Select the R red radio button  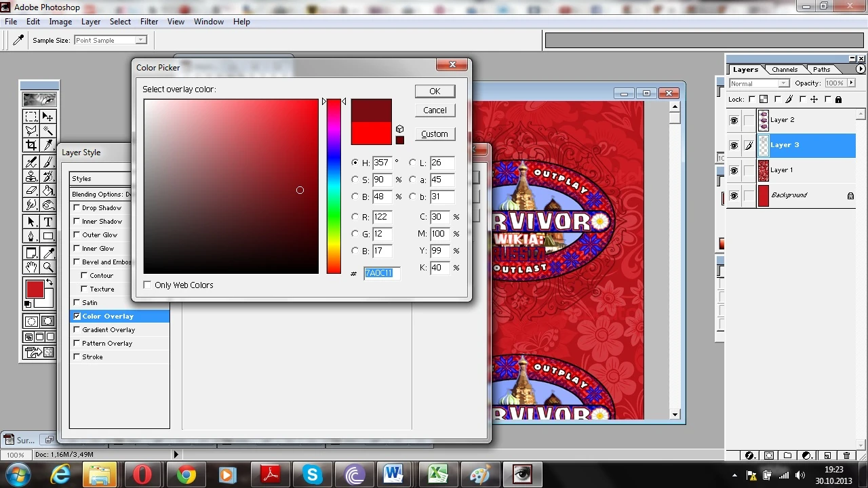(355, 217)
